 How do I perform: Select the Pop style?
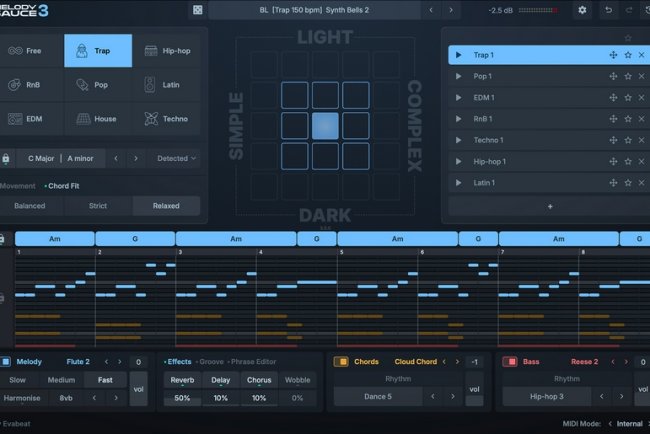(x=98, y=85)
